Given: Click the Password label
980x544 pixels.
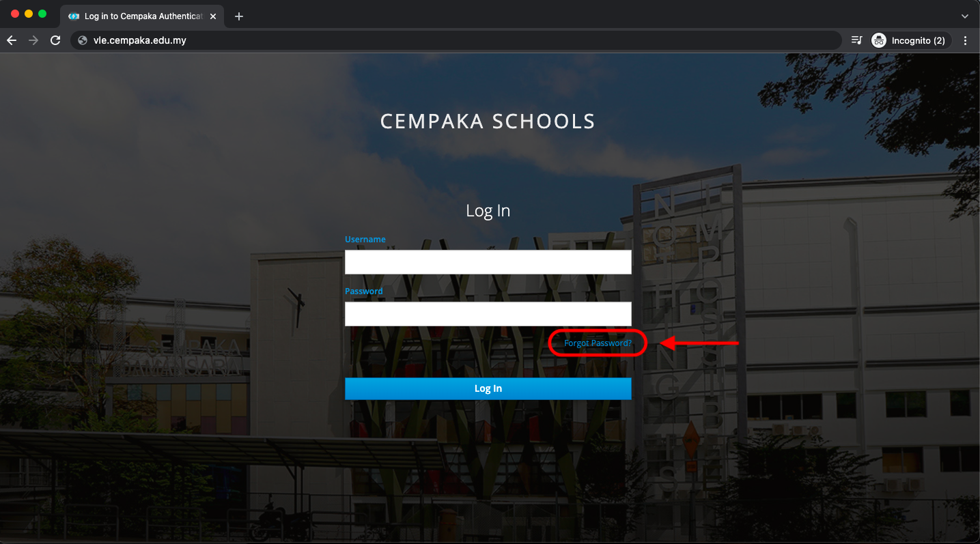Looking at the screenshot, I should pyautogui.click(x=364, y=291).
